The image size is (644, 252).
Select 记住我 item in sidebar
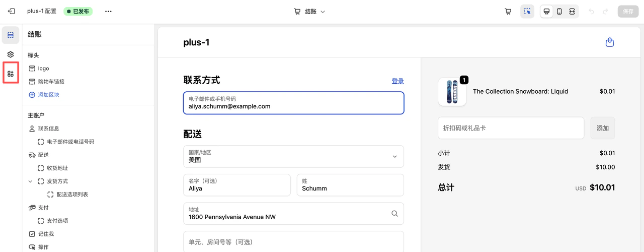[46, 234]
